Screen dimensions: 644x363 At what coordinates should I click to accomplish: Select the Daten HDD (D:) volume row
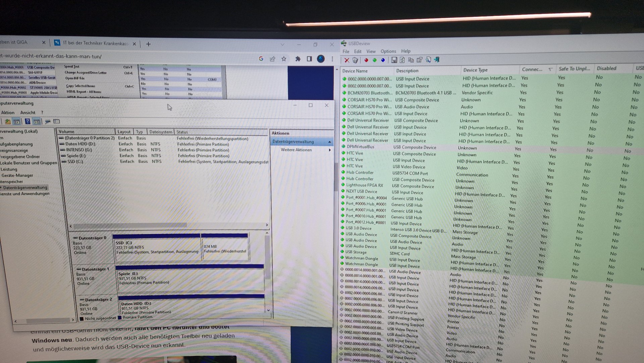pyautogui.click(x=163, y=144)
